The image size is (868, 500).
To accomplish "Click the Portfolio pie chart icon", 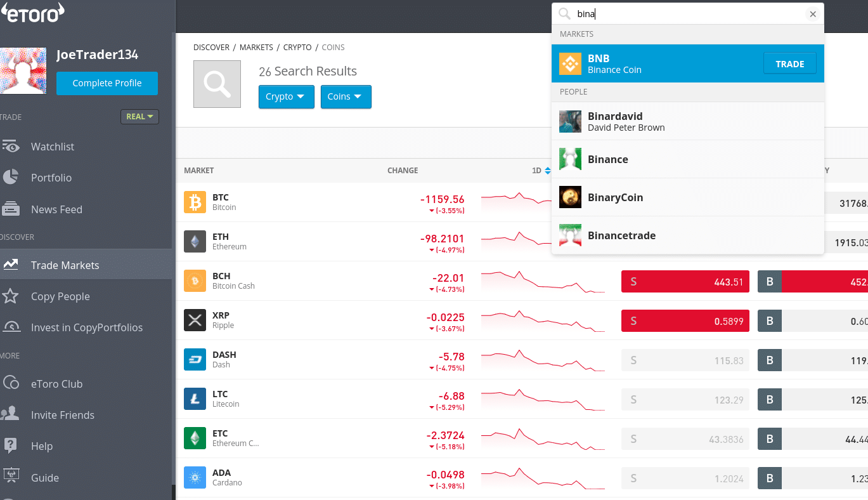I will [x=10, y=178].
